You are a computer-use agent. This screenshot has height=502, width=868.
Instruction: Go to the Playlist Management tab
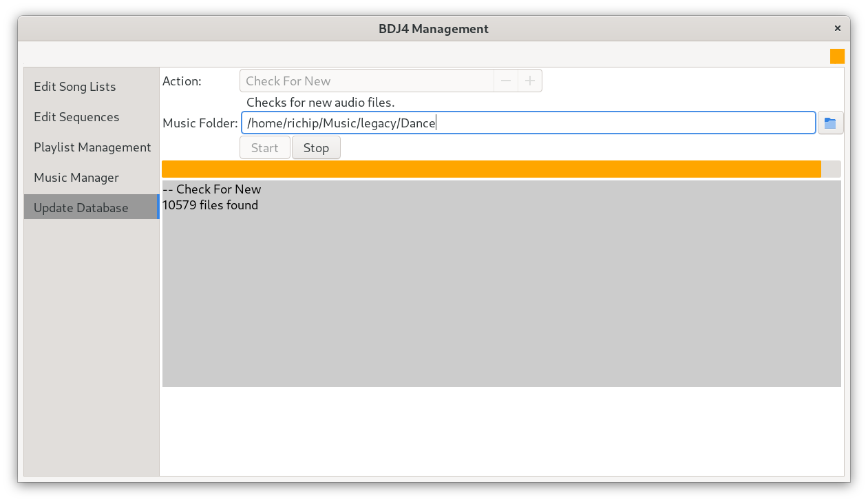click(x=92, y=147)
